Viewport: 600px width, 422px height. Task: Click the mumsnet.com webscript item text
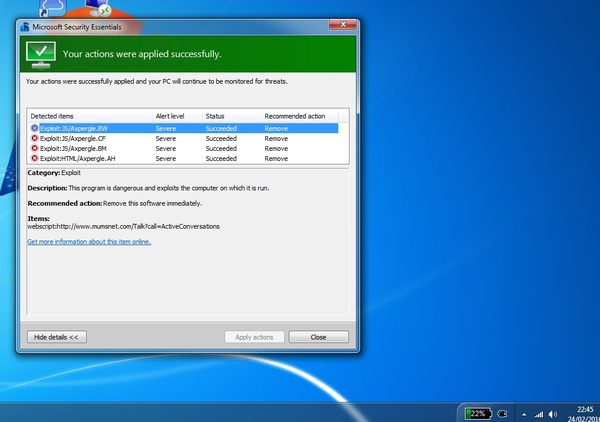(x=123, y=226)
